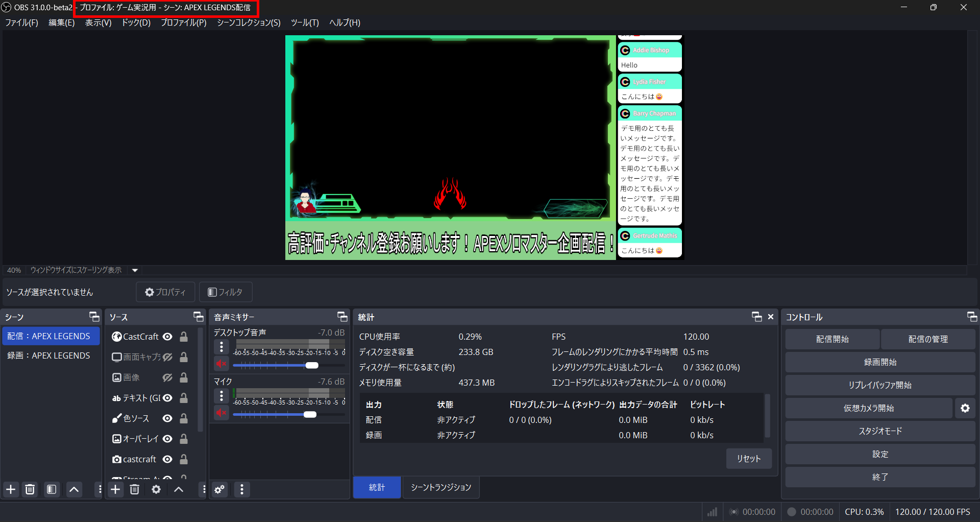Open source properties gear icon
This screenshot has height=522, width=980.
pyautogui.click(x=156, y=489)
